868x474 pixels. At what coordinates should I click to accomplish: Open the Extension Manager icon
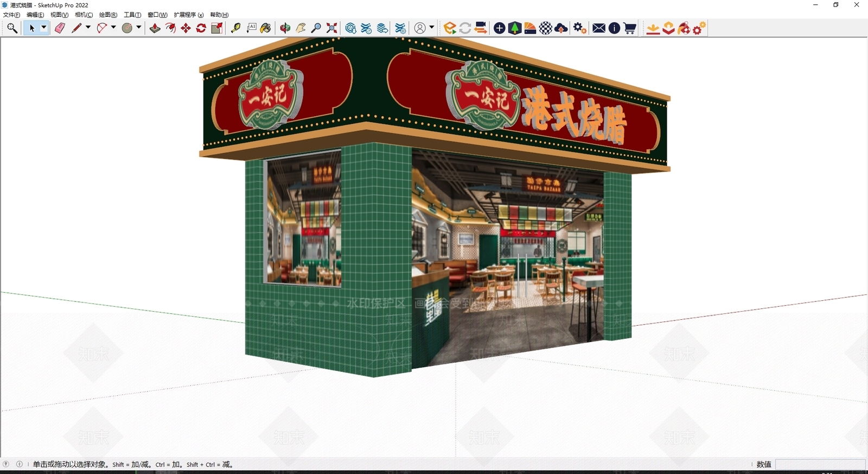tap(400, 28)
